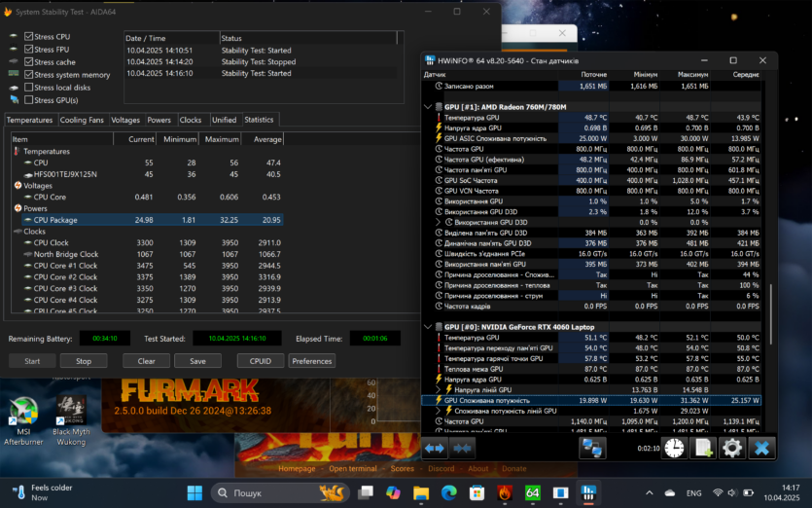Click Максимум column header in HWiNFO
812x508 pixels.
tap(691, 75)
